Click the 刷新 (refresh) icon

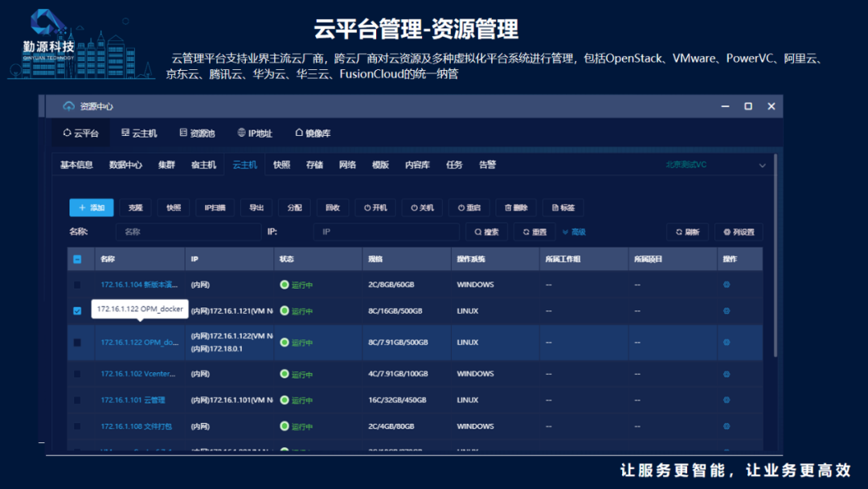point(687,232)
